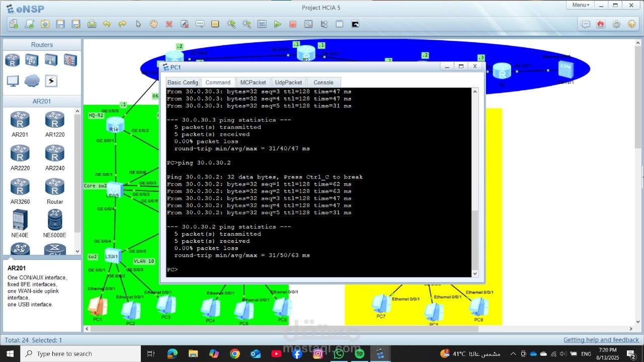Select the Firewall device category icon
This screenshot has width=644, height=362.
point(70,60)
